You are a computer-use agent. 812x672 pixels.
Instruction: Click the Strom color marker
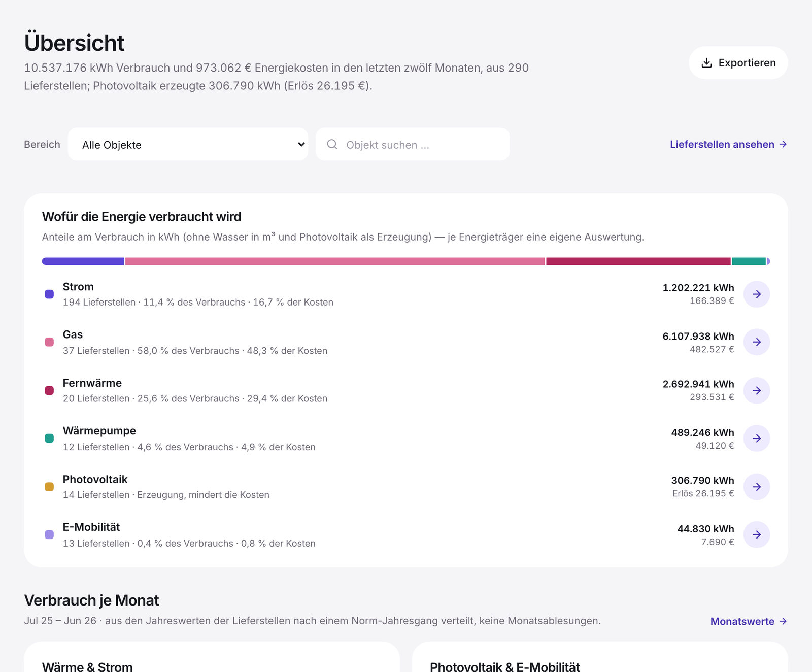point(49,294)
